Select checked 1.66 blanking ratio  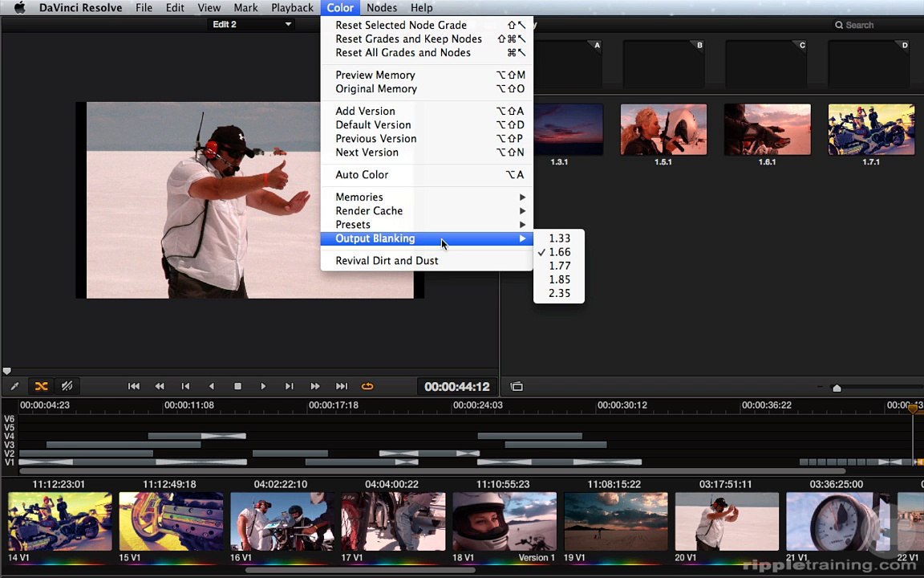click(558, 252)
